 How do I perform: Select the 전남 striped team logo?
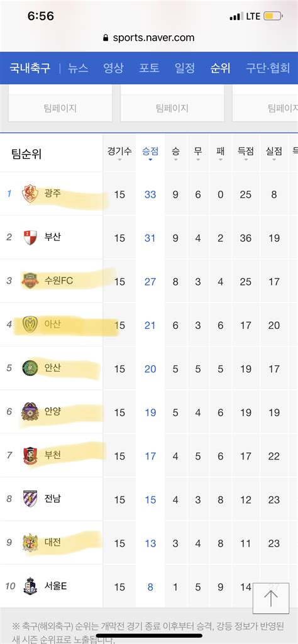point(30,499)
